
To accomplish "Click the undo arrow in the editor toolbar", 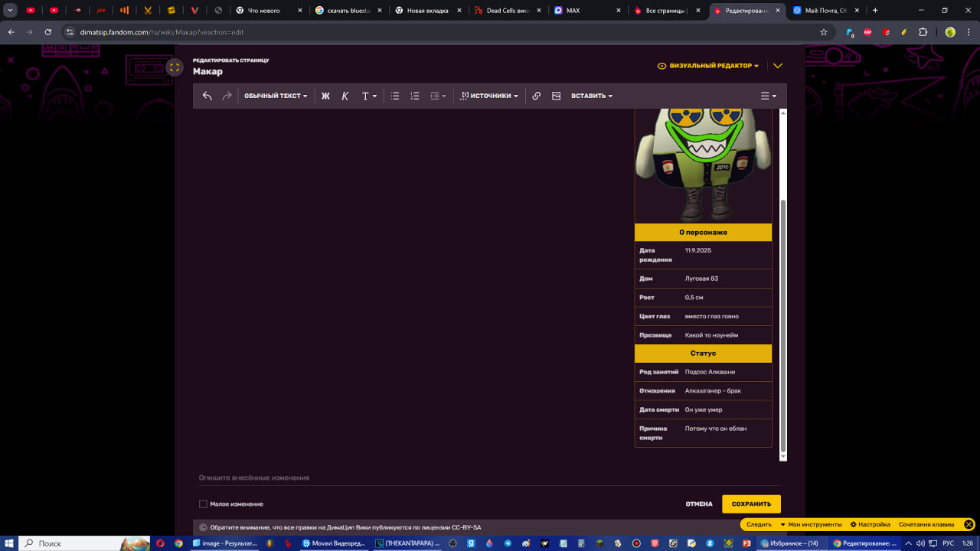I will pyautogui.click(x=207, y=96).
